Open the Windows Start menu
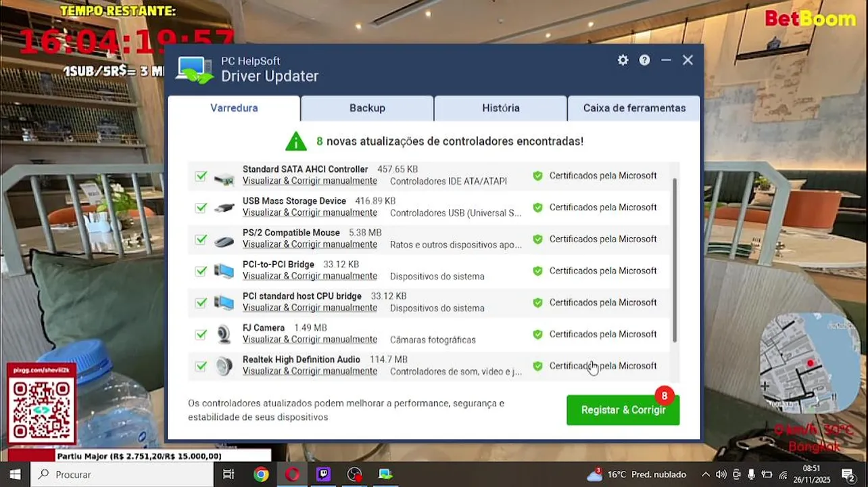 tap(15, 474)
